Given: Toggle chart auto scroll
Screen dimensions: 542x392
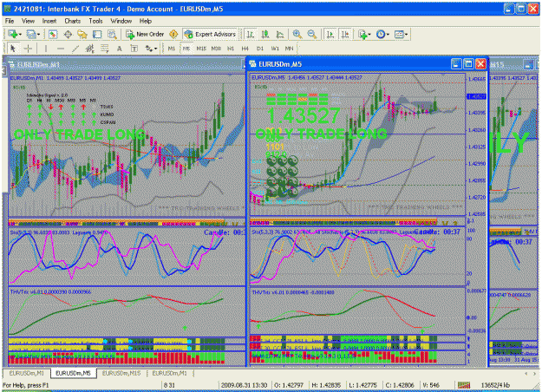Looking at the screenshot, I should 330,34.
